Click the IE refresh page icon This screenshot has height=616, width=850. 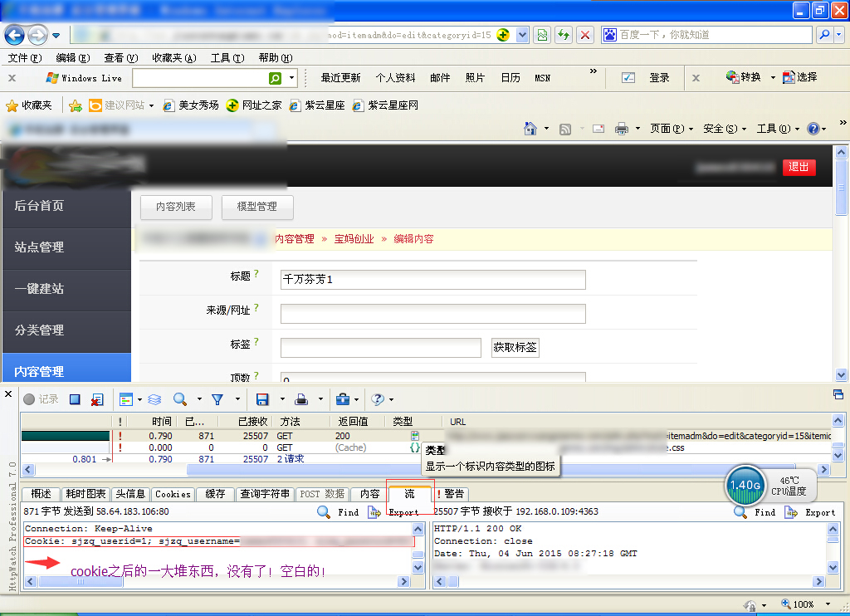(x=564, y=35)
